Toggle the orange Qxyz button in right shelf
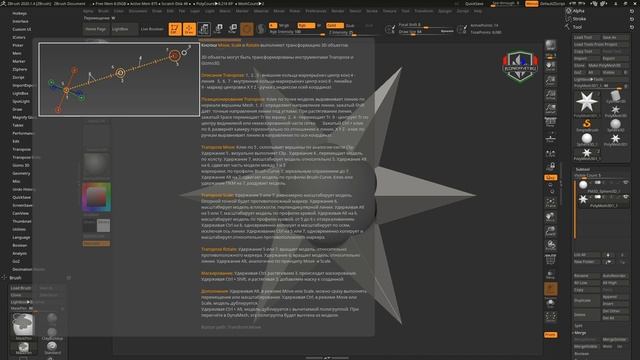This screenshot has height=360, width=640. (551, 178)
